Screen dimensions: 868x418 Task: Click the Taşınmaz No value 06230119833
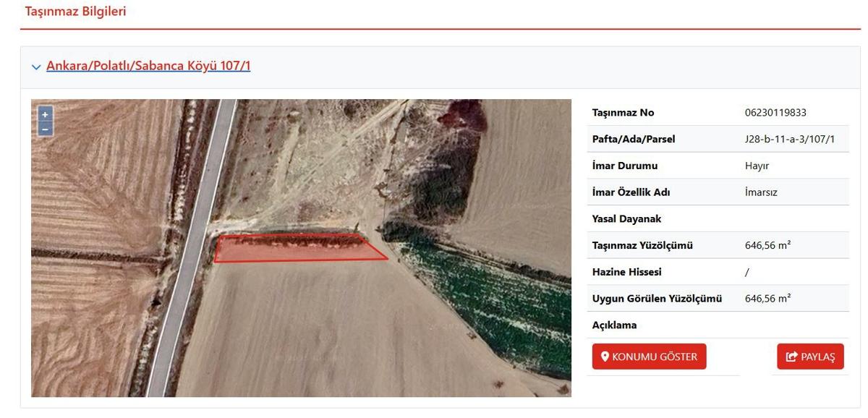tap(775, 113)
